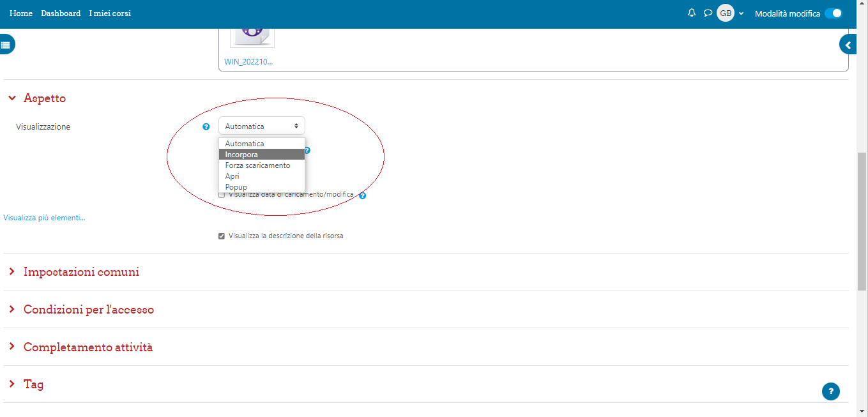Image resolution: width=868 pixels, height=417 pixels.
Task: Click the GB user avatar
Action: coord(725,13)
